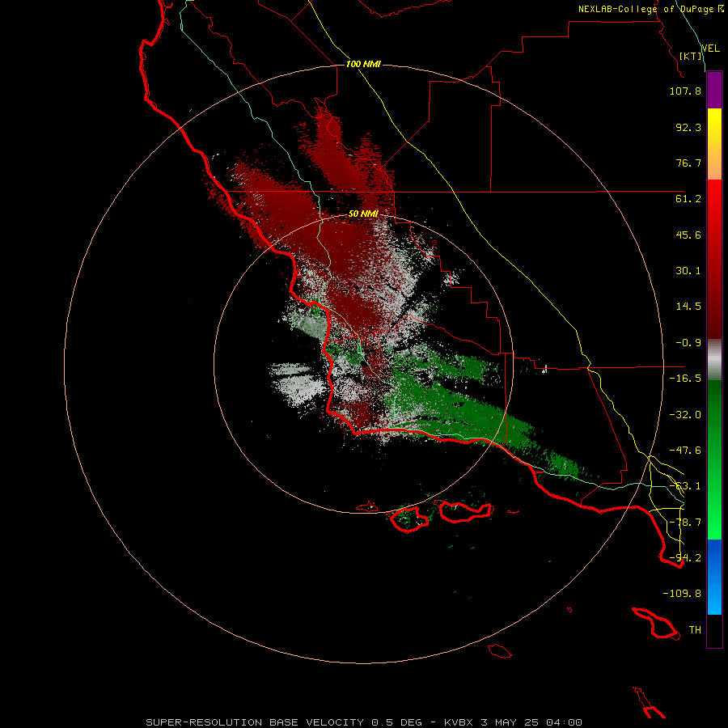Image resolution: width=728 pixels, height=728 pixels.
Task: Click the [KT] units label
Action: point(691,56)
